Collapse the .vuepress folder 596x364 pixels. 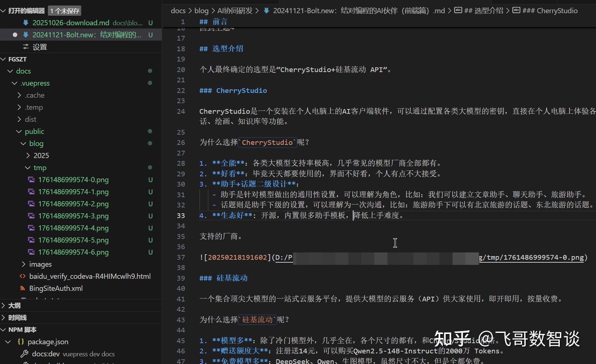coord(15,83)
